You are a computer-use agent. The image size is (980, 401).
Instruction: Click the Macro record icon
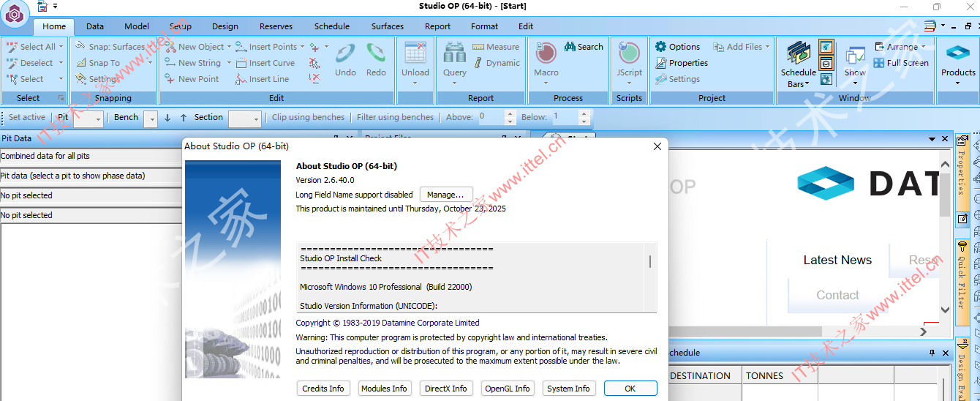tap(546, 53)
